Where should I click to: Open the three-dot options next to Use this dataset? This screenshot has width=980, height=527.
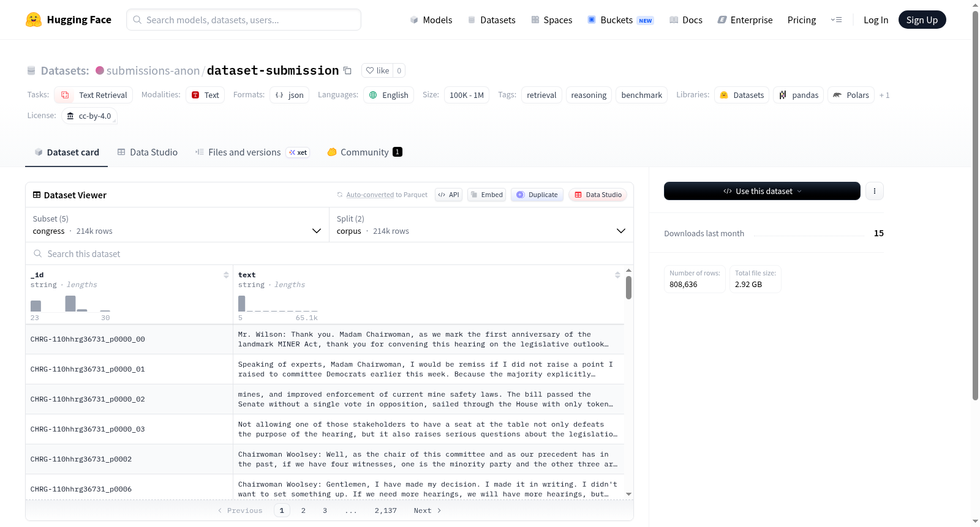(874, 191)
